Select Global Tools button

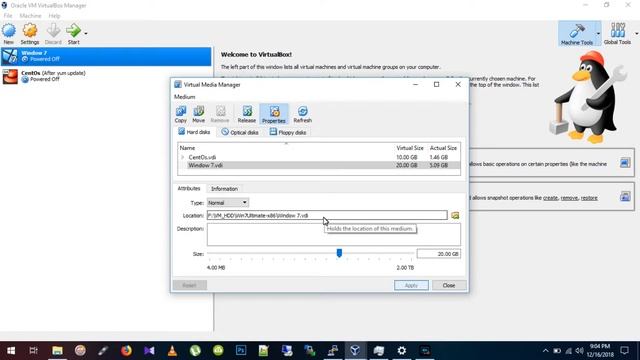pos(617,33)
